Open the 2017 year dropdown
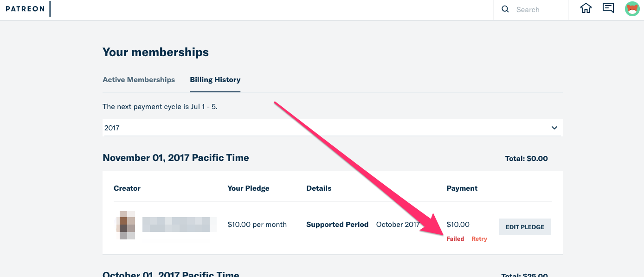The width and height of the screenshot is (644, 277). tap(325, 128)
